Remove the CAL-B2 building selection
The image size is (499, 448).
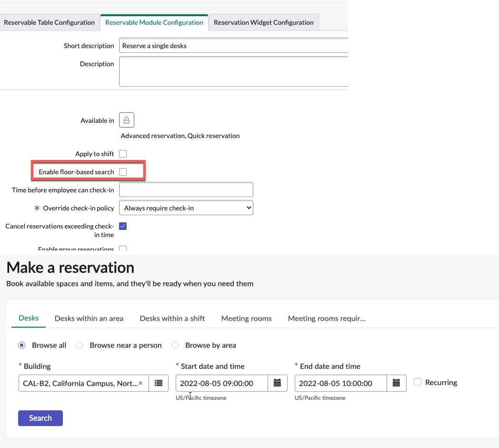coord(141,383)
